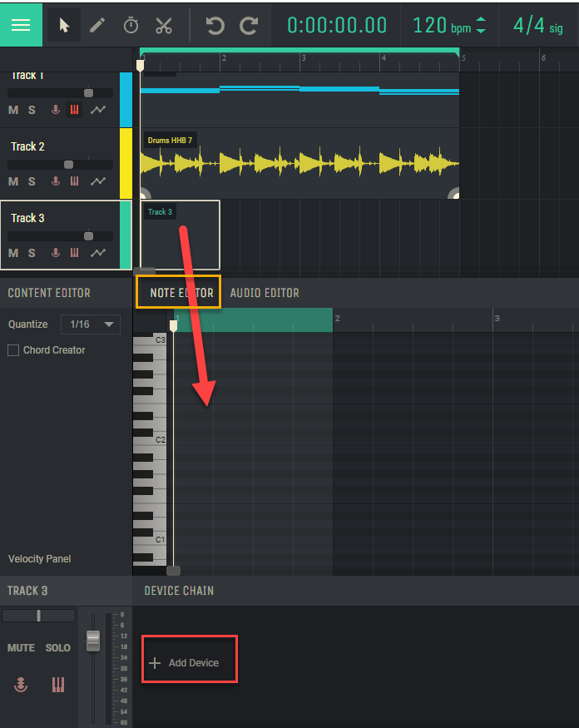
Task: Mute Track 3 with its M button
Action: click(x=13, y=253)
